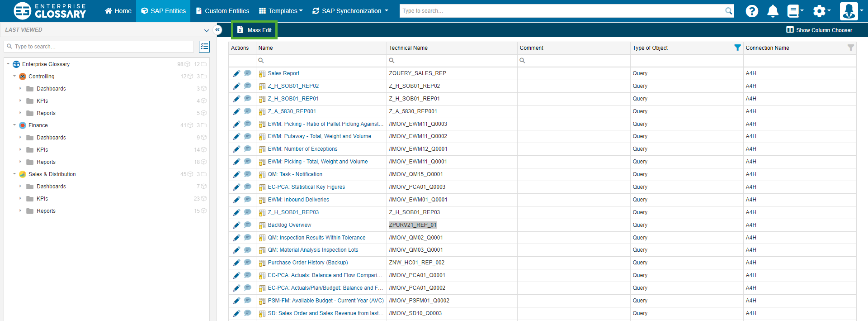Open the notifications bell
The width and height of the screenshot is (868, 321).
(x=773, y=11)
